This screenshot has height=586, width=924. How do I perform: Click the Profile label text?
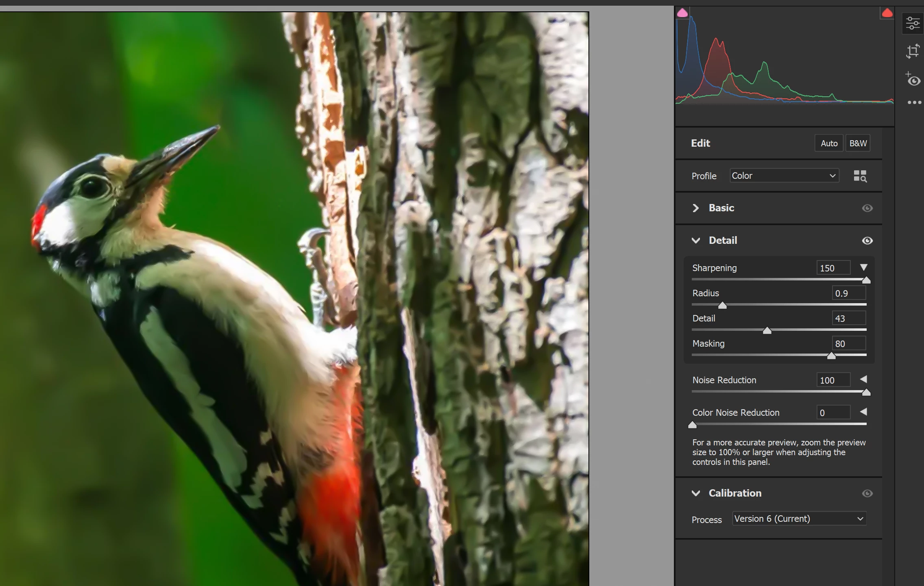(704, 176)
